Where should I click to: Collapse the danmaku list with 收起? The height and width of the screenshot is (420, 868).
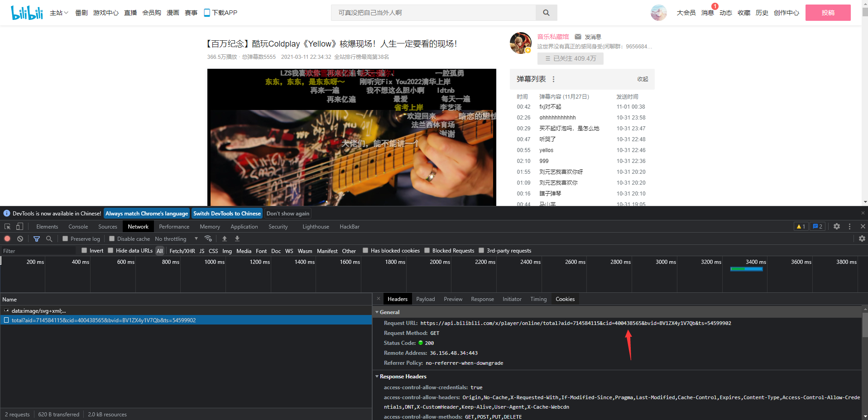click(643, 79)
